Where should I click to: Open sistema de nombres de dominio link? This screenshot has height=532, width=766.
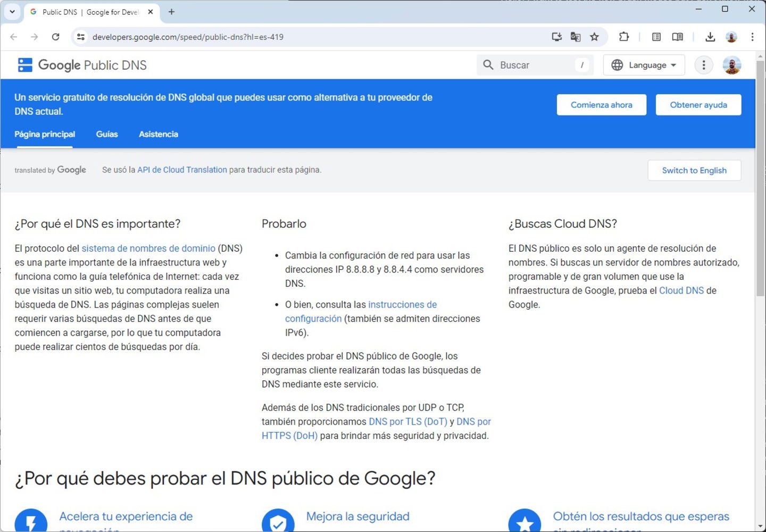click(x=148, y=248)
